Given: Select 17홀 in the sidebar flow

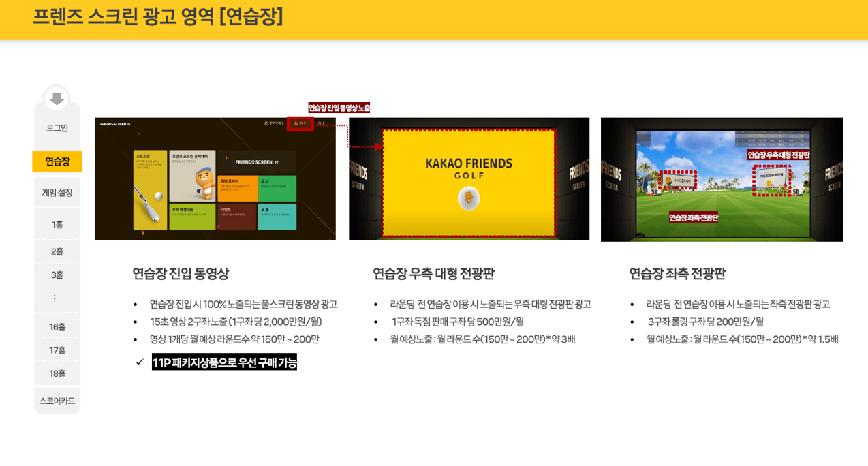Looking at the screenshot, I should point(57,350).
